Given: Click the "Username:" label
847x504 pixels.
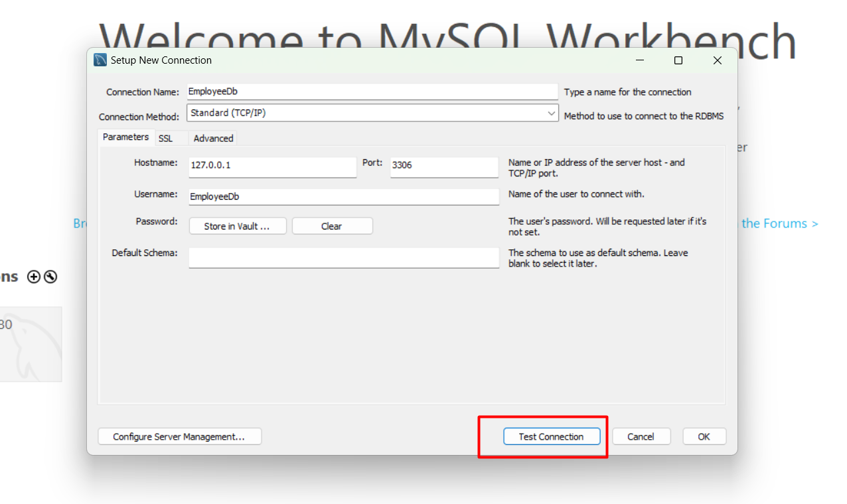Looking at the screenshot, I should pyautogui.click(x=156, y=194).
